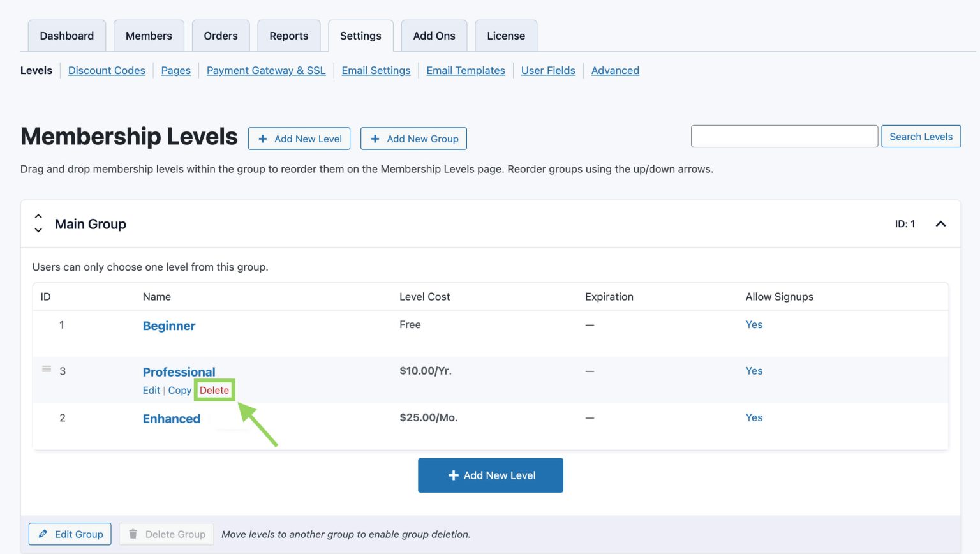The image size is (980, 554).
Task: Open the Beginner level details
Action: click(x=168, y=326)
